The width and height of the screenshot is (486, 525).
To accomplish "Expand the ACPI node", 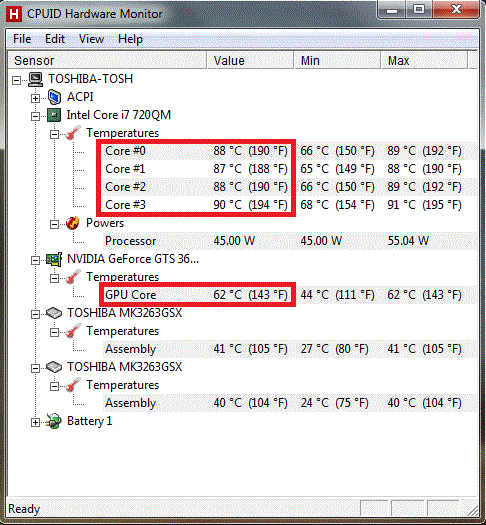I will tap(35, 98).
